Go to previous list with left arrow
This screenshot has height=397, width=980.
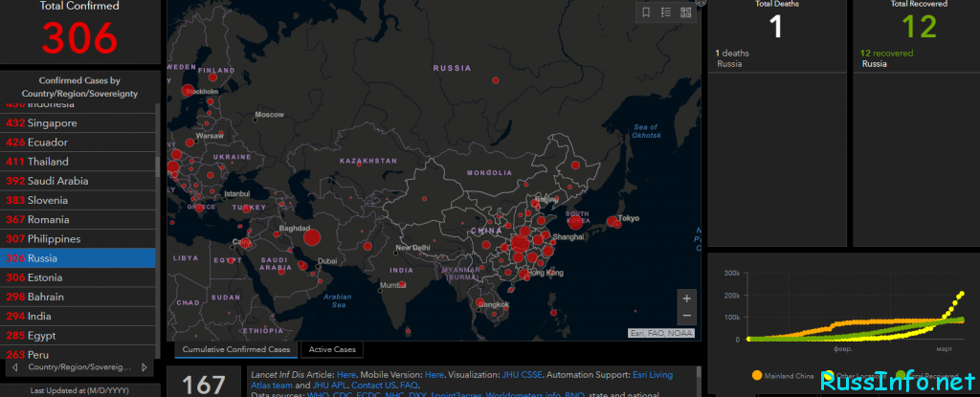tap(14, 367)
